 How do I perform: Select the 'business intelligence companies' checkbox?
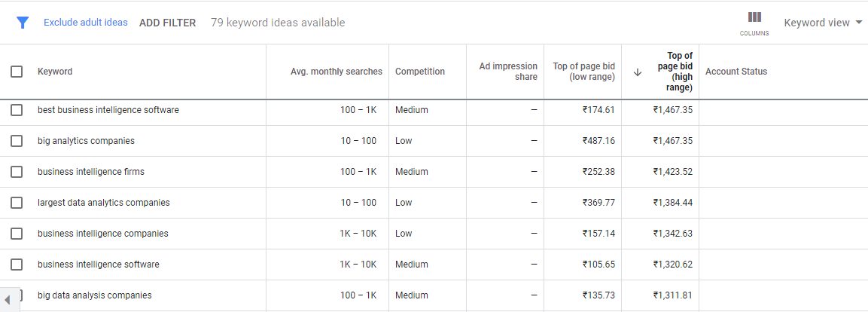(x=17, y=234)
